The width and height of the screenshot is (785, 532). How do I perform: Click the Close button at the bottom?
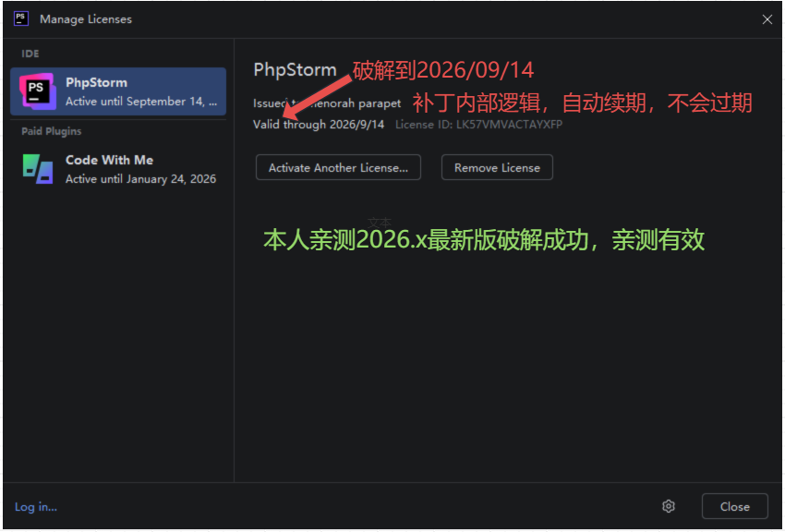point(735,506)
